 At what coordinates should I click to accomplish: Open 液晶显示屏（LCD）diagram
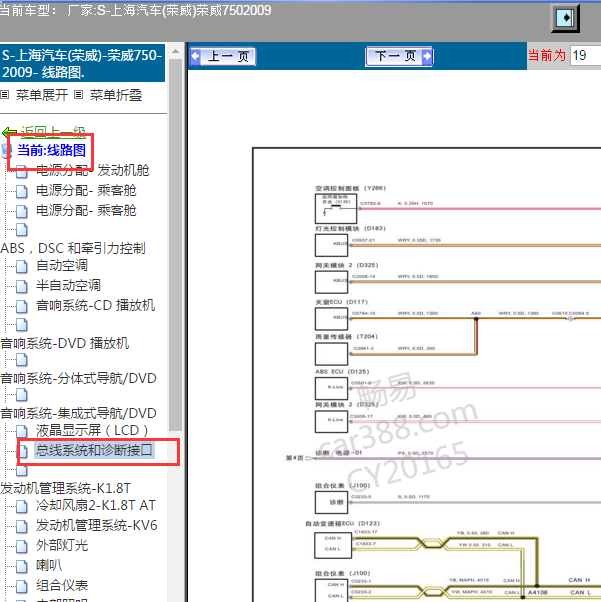[x=93, y=430]
